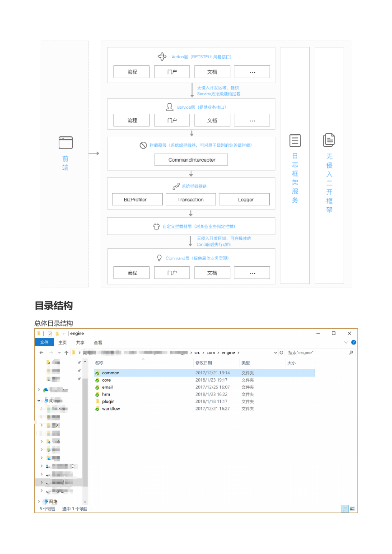Refresh the engine folder view
The width and height of the screenshot is (392, 554).
(281, 353)
